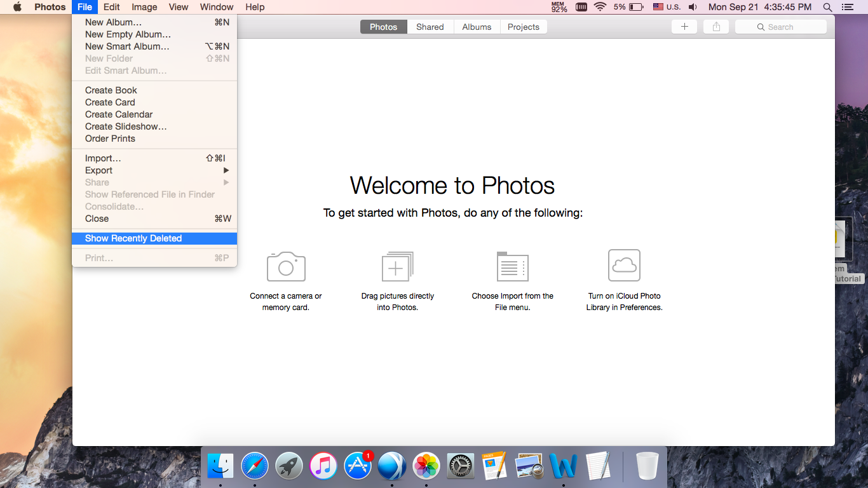
Task: Click the Search field in Photos
Action: 781,27
